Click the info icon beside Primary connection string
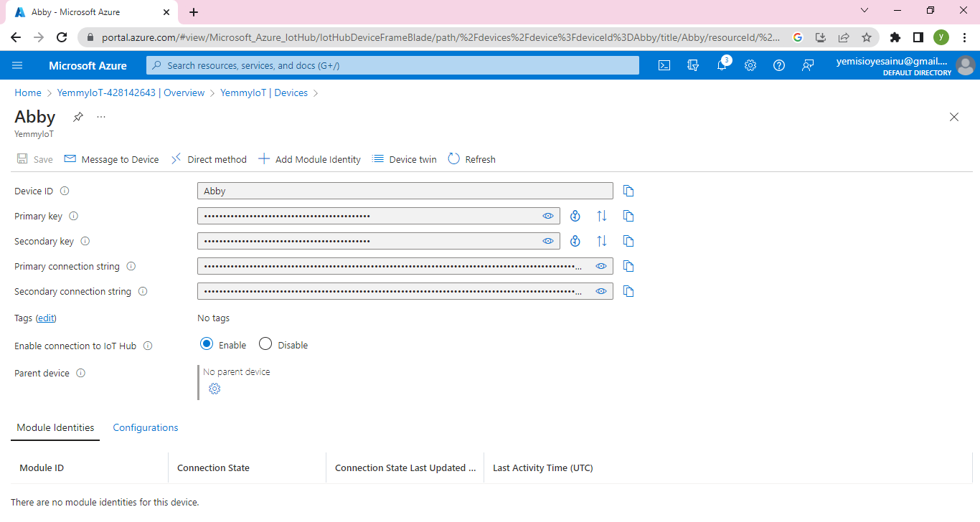The width and height of the screenshot is (980, 522). tap(131, 266)
